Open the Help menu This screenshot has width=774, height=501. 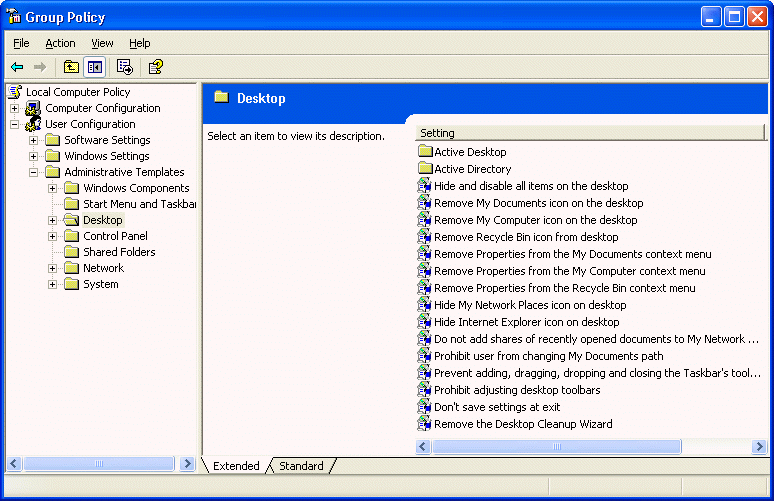(140, 43)
